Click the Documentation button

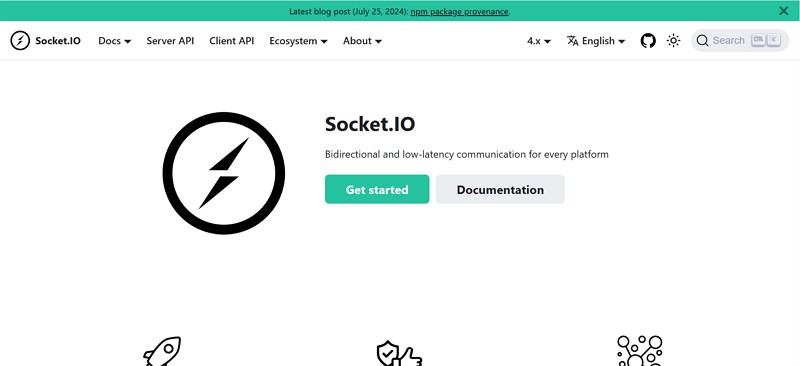[x=500, y=189]
